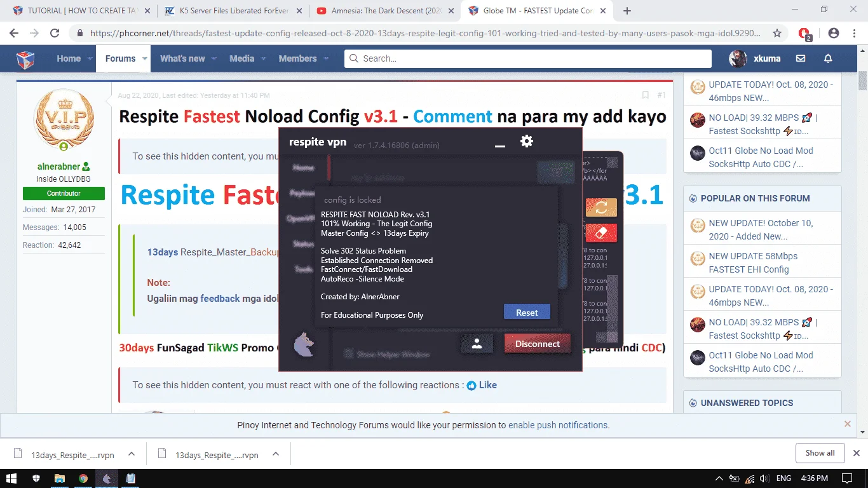Expand the Forums menu dropdown arrow

click(x=145, y=58)
